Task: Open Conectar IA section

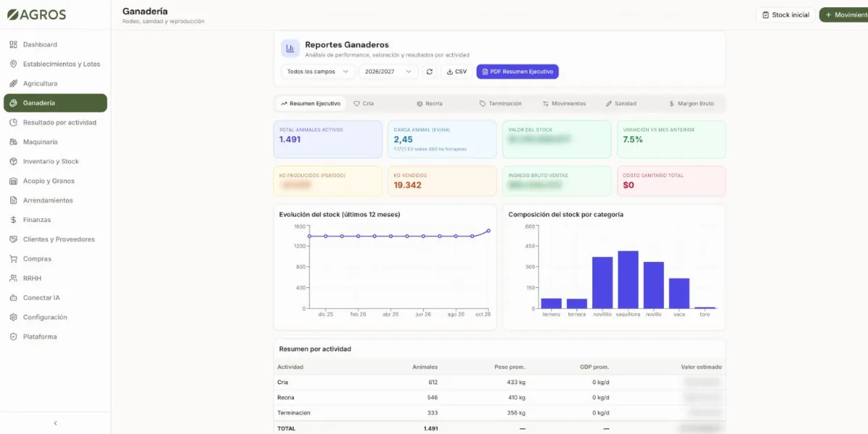Action: tap(55, 298)
